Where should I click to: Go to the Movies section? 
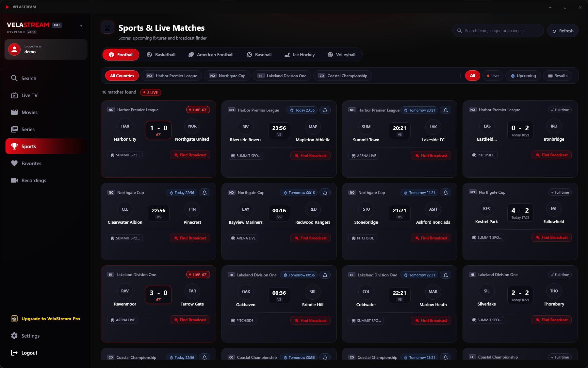(x=46, y=112)
